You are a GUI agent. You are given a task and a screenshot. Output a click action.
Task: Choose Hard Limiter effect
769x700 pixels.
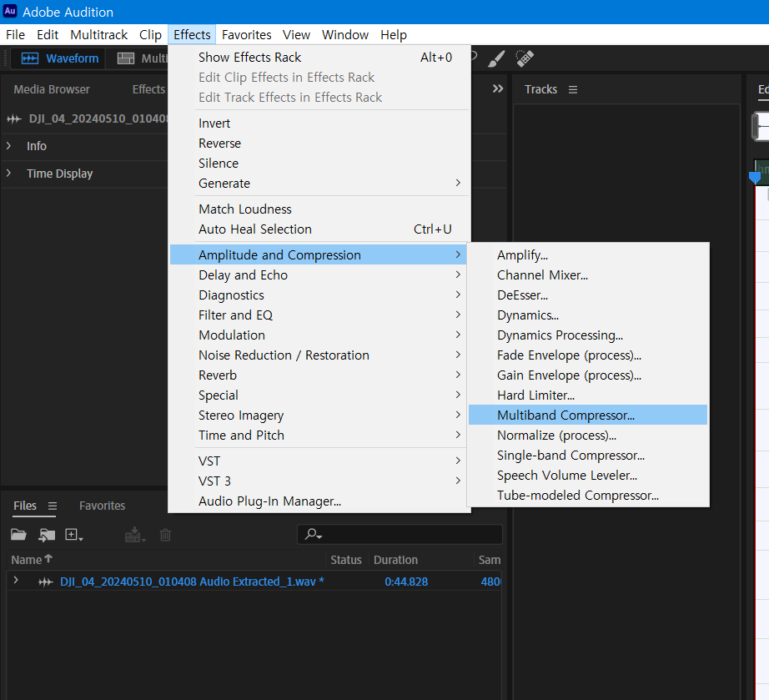tap(588, 395)
